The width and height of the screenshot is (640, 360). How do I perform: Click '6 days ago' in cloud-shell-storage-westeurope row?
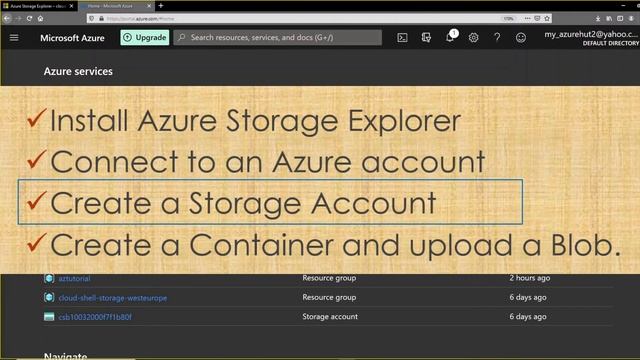[528, 297]
